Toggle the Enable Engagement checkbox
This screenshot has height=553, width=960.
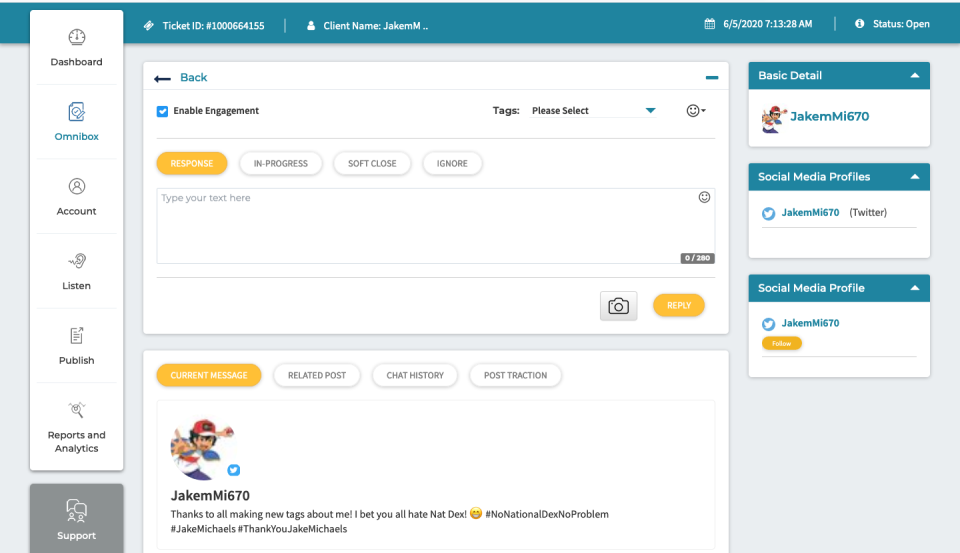162,111
